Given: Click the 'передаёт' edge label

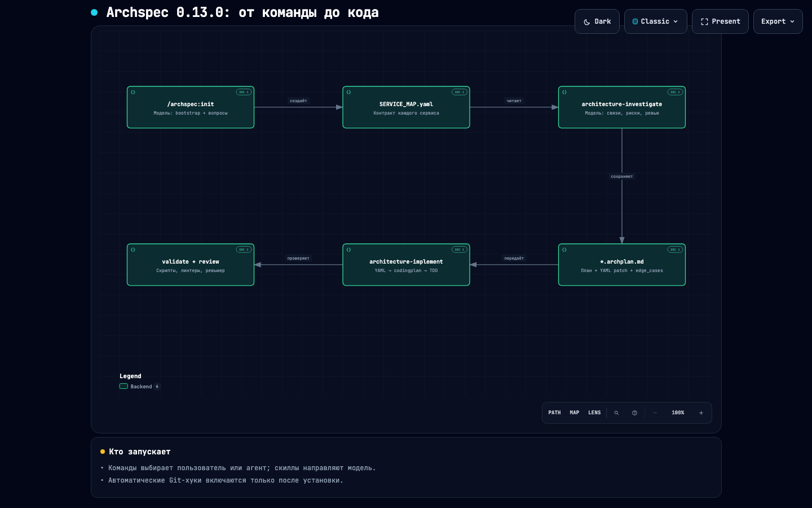Looking at the screenshot, I should (x=514, y=259).
